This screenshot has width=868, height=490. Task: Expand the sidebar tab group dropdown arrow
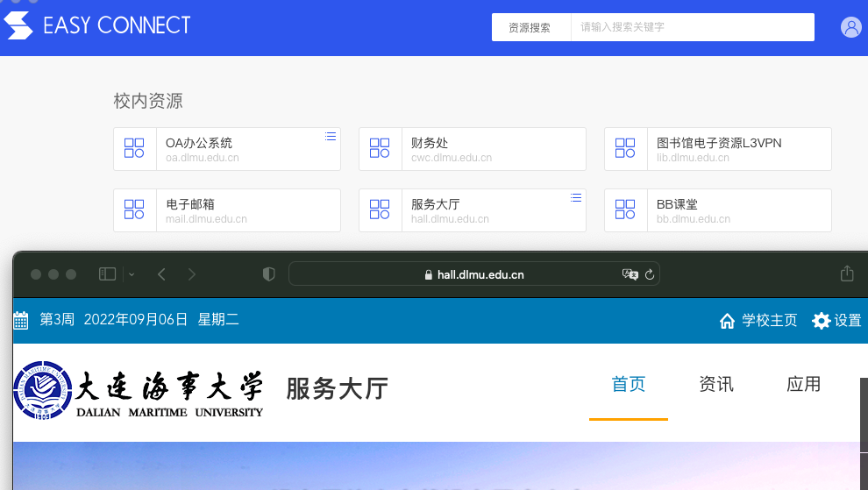[x=132, y=274]
